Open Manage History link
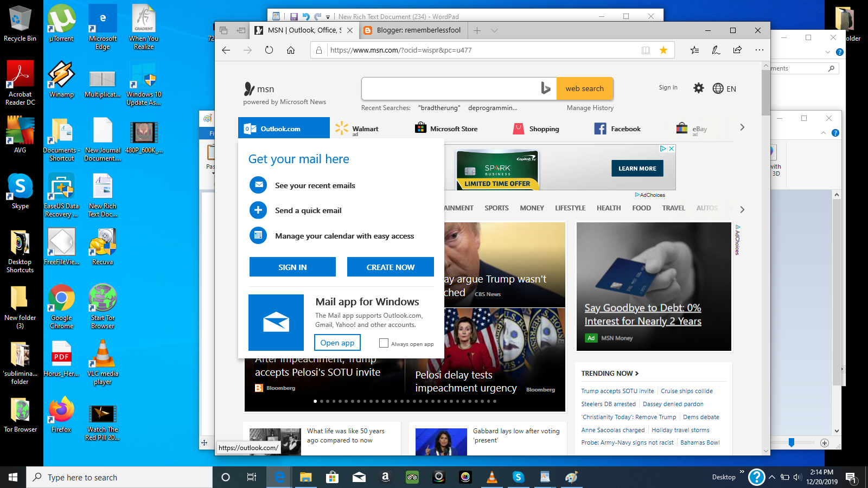The height and width of the screenshot is (488, 868). pos(590,108)
